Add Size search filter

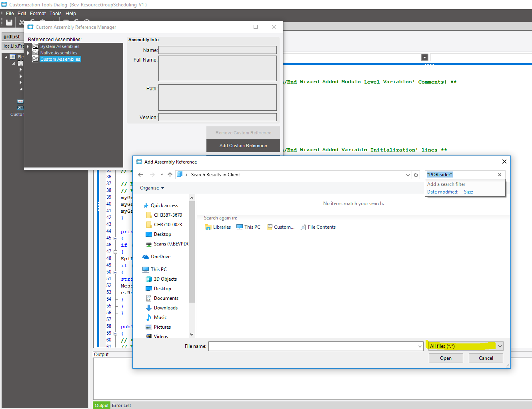coord(468,192)
